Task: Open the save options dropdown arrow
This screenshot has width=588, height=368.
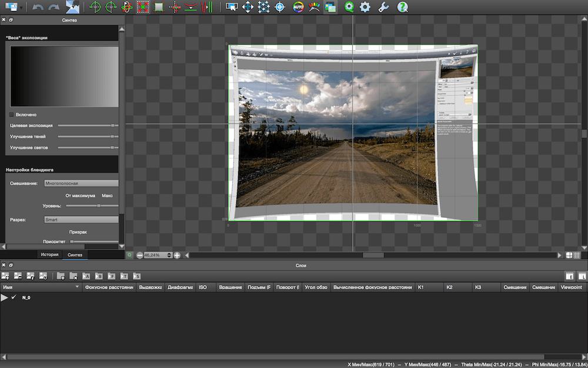Action: pyautogui.click(x=21, y=8)
